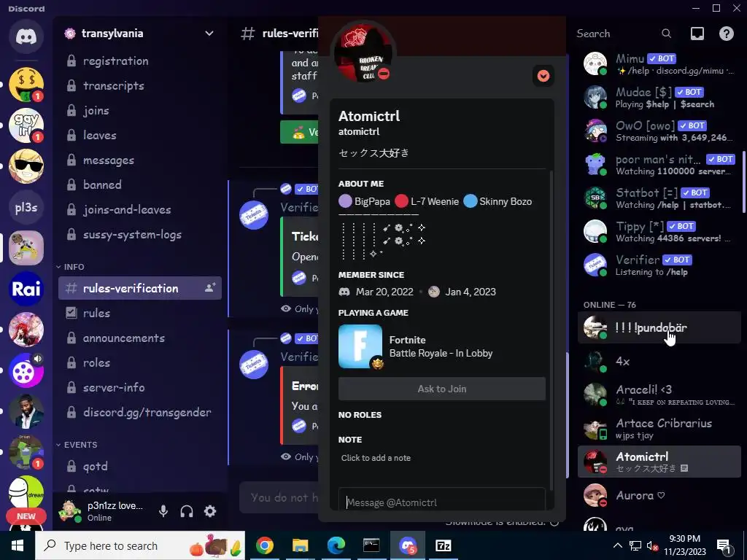Click the Fortnite game icon

click(x=360, y=346)
